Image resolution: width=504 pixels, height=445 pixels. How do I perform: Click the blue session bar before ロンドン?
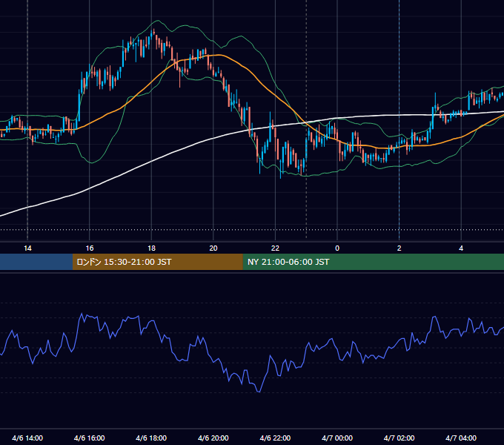click(36, 262)
